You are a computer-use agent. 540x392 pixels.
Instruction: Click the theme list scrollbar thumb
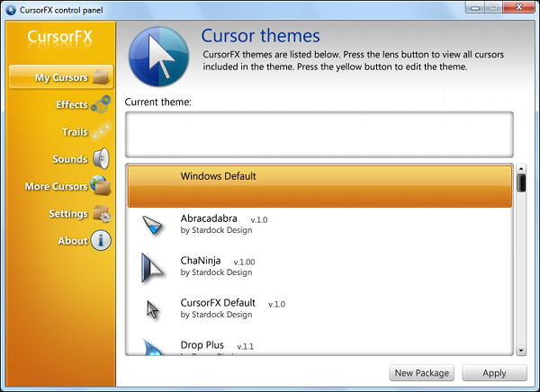point(521,183)
